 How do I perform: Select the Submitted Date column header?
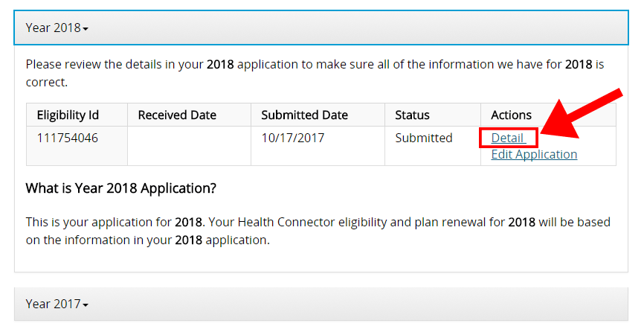tap(318, 115)
